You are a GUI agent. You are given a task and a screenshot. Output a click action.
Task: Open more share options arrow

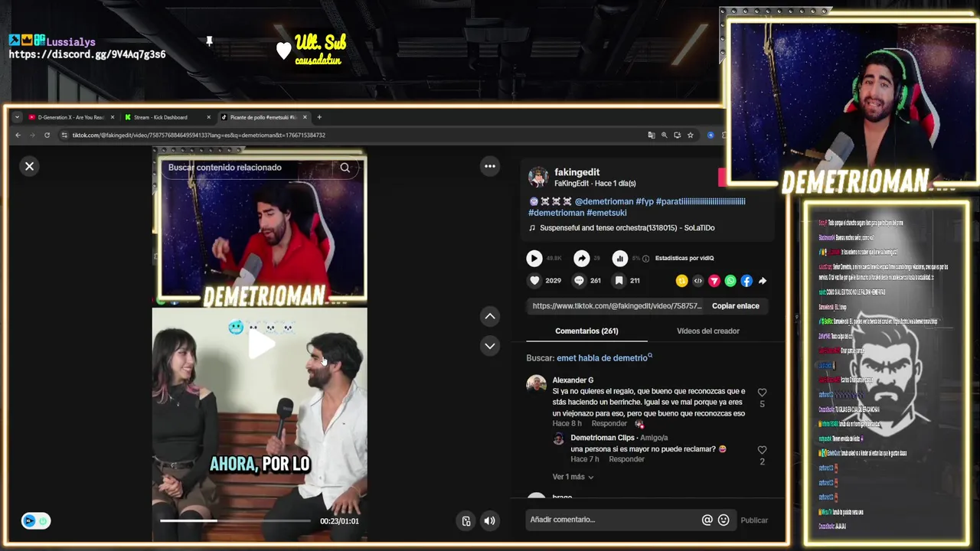point(763,281)
